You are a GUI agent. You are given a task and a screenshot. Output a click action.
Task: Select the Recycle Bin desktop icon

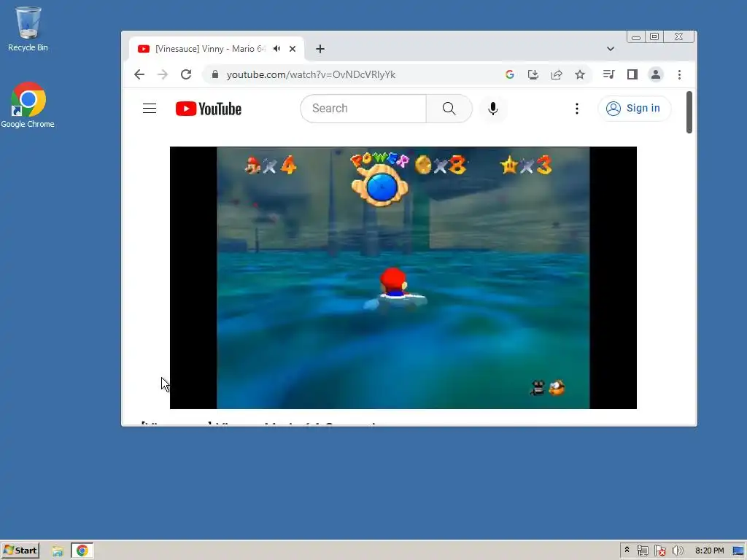click(x=28, y=29)
